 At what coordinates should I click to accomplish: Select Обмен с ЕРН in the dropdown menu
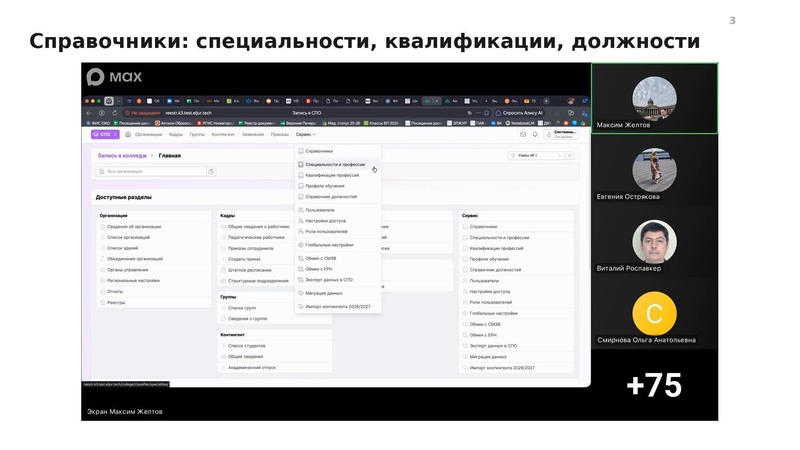[x=338, y=269]
